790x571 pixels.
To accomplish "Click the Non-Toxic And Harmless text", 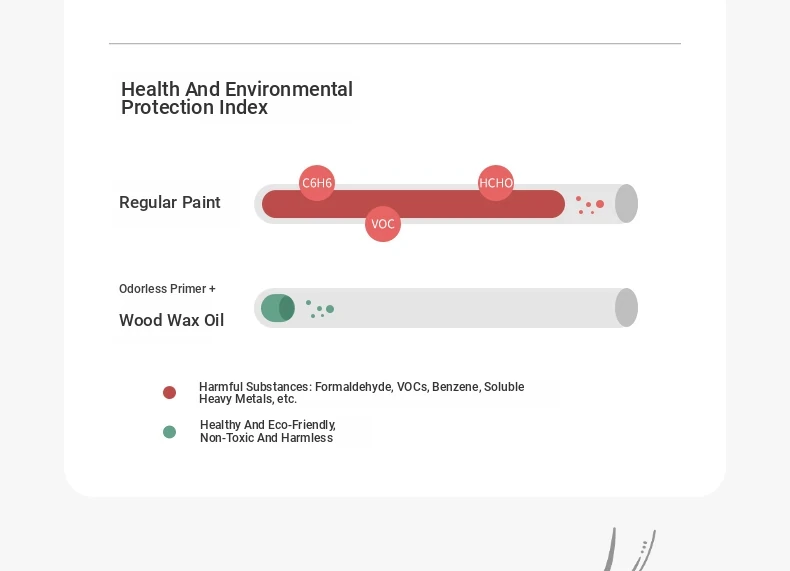I will (x=267, y=438).
